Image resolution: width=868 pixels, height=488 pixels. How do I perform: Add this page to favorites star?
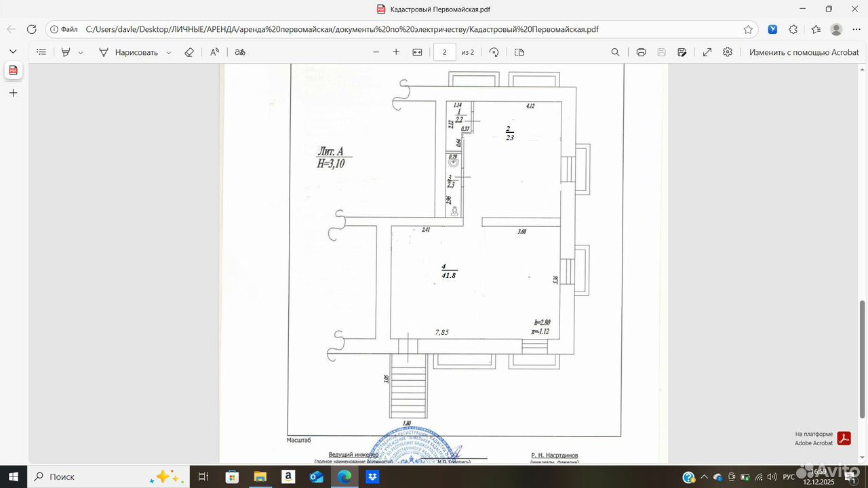[x=748, y=29]
